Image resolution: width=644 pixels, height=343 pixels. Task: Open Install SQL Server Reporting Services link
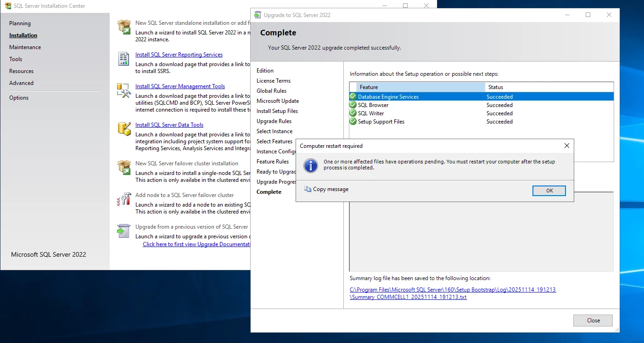(x=179, y=55)
